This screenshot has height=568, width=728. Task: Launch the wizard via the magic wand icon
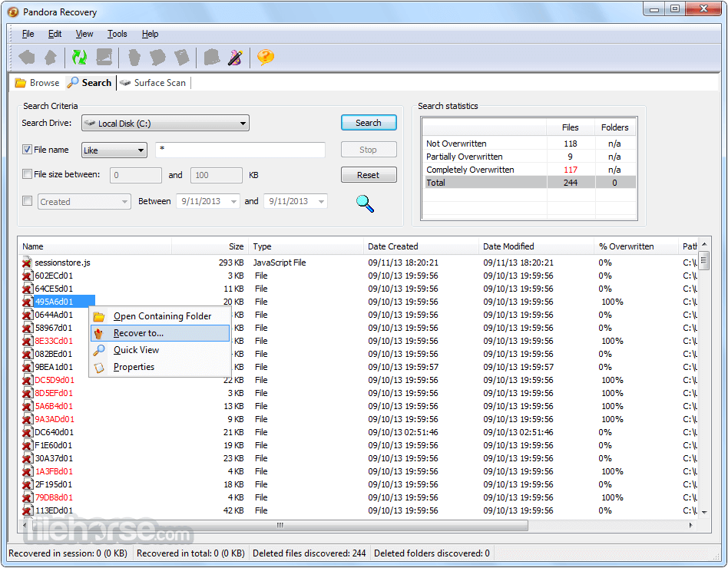tap(236, 58)
